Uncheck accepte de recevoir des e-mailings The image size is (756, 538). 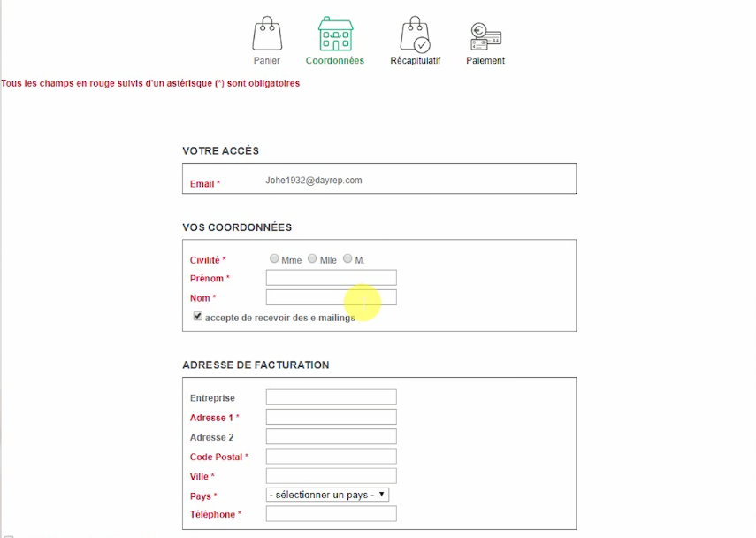pos(198,316)
